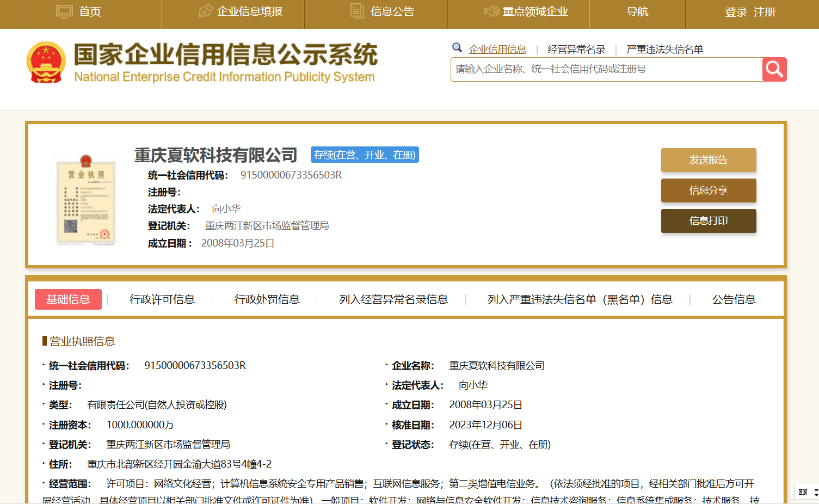Click the EN input method indicator
Image resolution: width=819 pixels, height=504 pixels.
[x=803, y=492]
